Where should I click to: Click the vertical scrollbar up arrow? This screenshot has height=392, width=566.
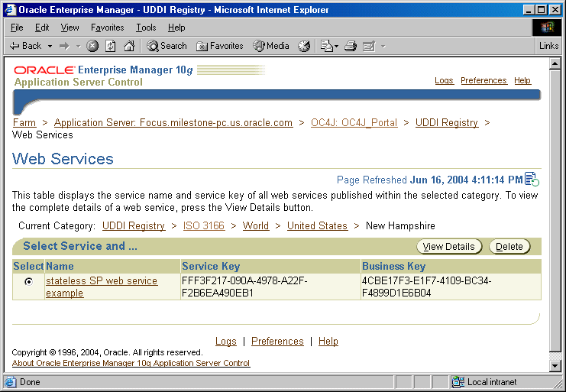click(555, 63)
